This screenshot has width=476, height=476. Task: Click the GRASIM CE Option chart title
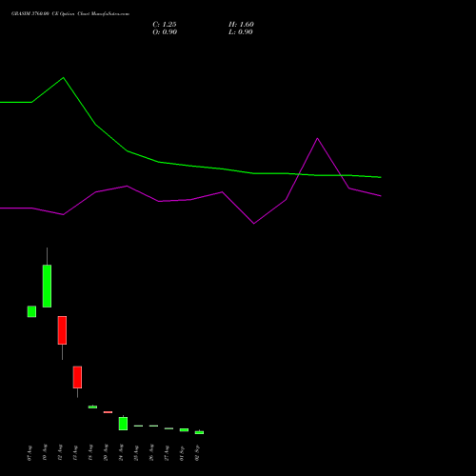[x=70, y=14]
